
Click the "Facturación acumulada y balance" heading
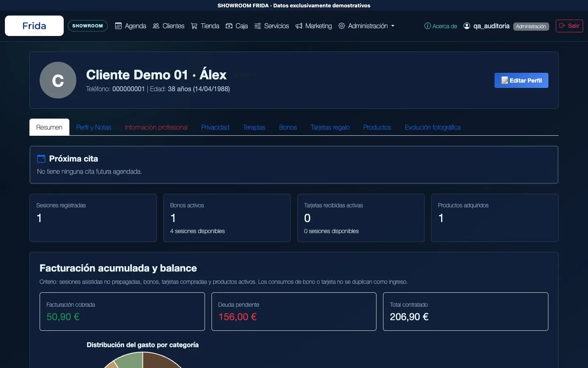pos(118,268)
